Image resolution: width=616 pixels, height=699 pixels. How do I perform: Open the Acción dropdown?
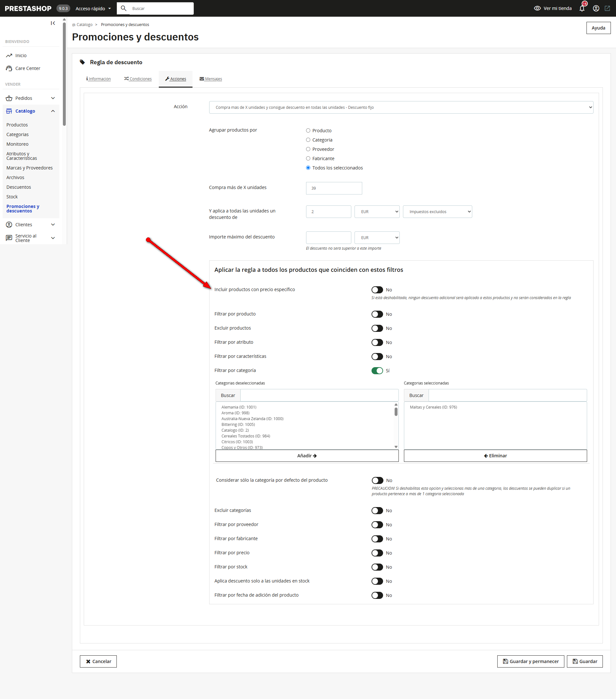401,108
